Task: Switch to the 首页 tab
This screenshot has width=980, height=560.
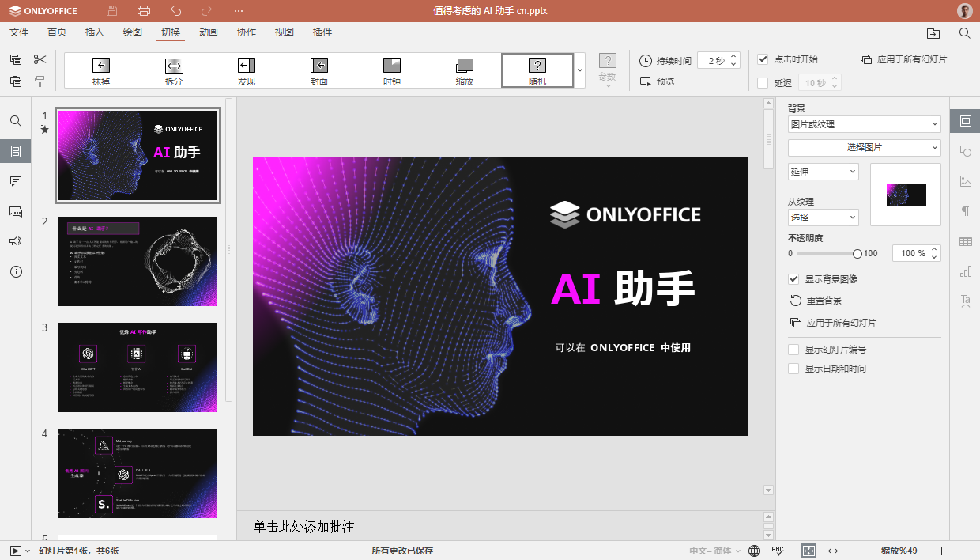Action: pyautogui.click(x=57, y=32)
